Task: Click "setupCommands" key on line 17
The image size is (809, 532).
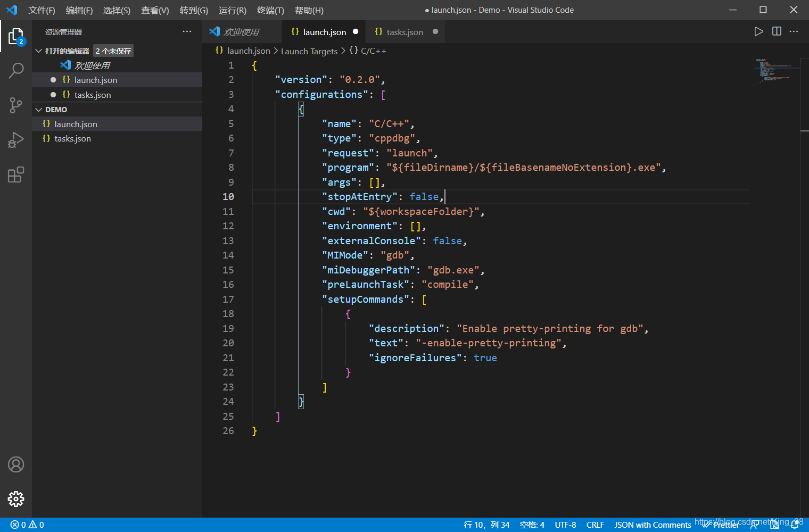Action: click(x=366, y=300)
